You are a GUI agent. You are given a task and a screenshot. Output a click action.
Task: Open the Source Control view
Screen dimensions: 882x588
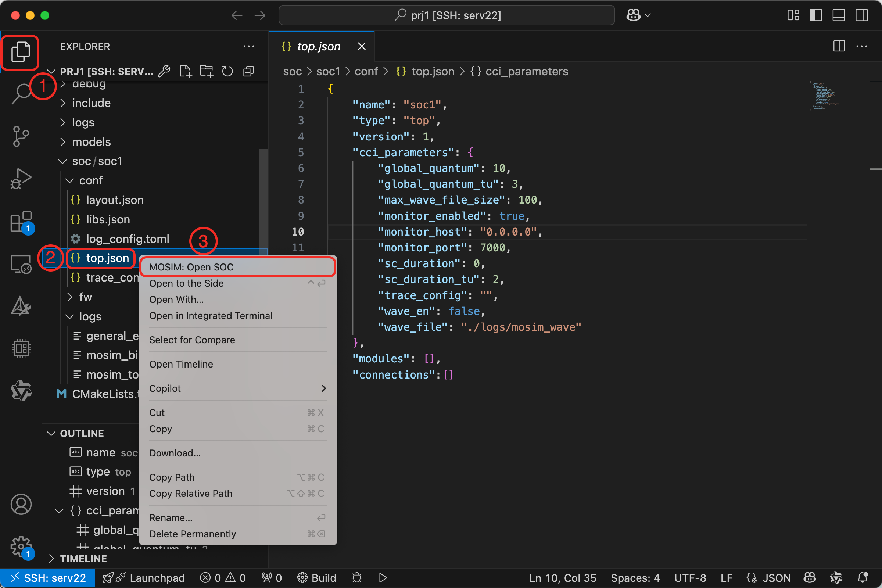[21, 136]
